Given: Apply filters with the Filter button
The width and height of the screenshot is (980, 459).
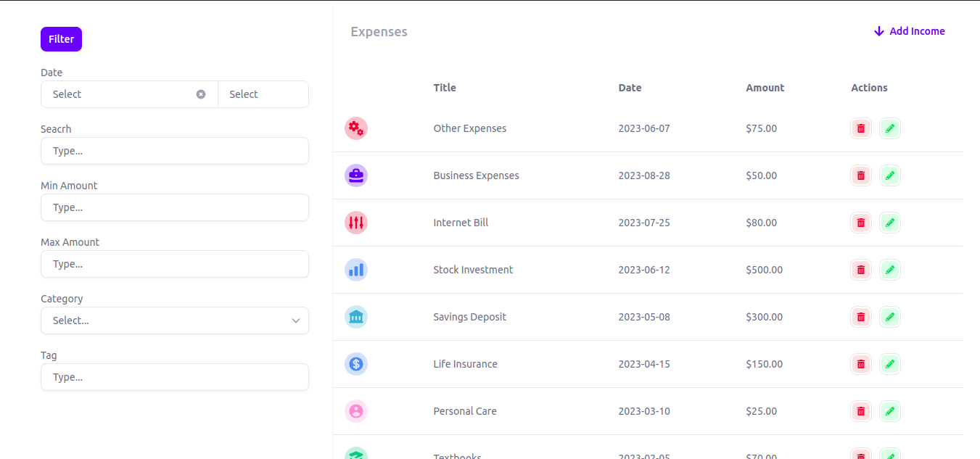Looking at the screenshot, I should pyautogui.click(x=61, y=39).
